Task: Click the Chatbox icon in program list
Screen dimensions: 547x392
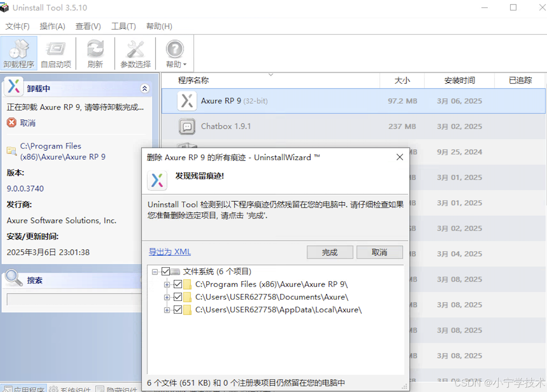Action: 187,126
